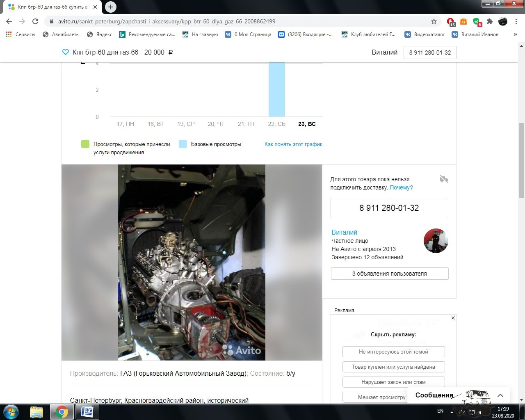The image size is (525, 420).
Task: Open the Яндекс bookmark
Action: (x=100, y=34)
